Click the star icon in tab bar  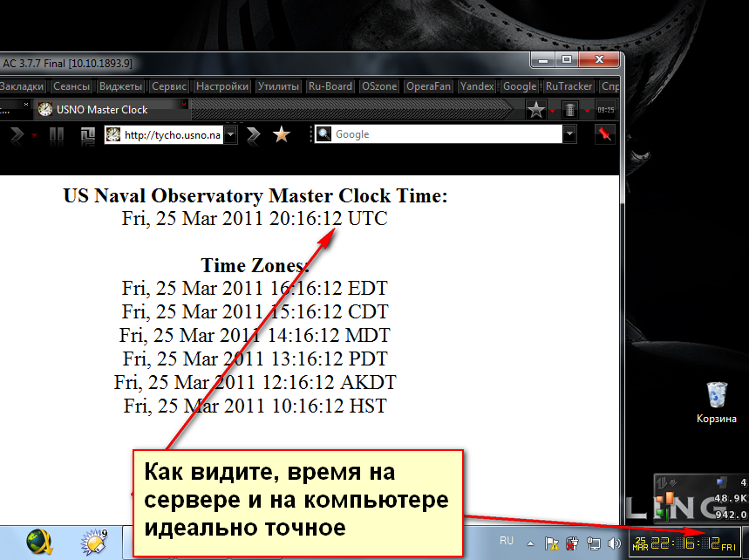tap(536, 110)
